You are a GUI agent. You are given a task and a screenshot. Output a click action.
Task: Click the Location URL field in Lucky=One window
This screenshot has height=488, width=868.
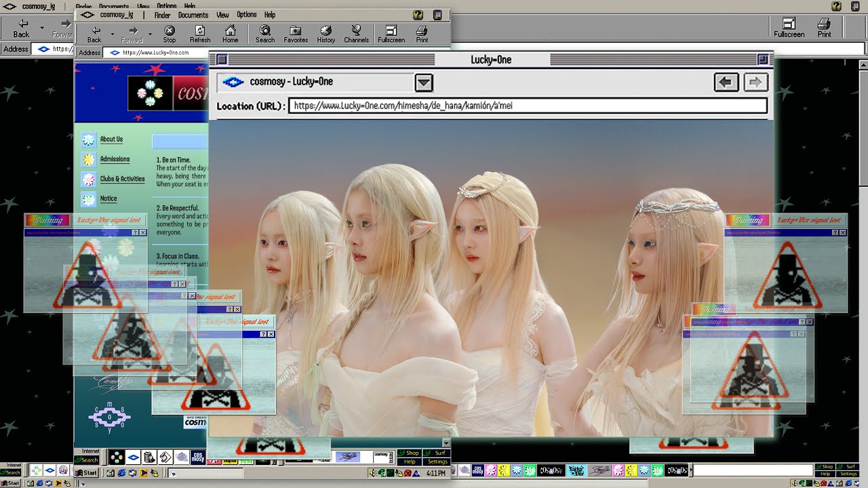point(528,106)
